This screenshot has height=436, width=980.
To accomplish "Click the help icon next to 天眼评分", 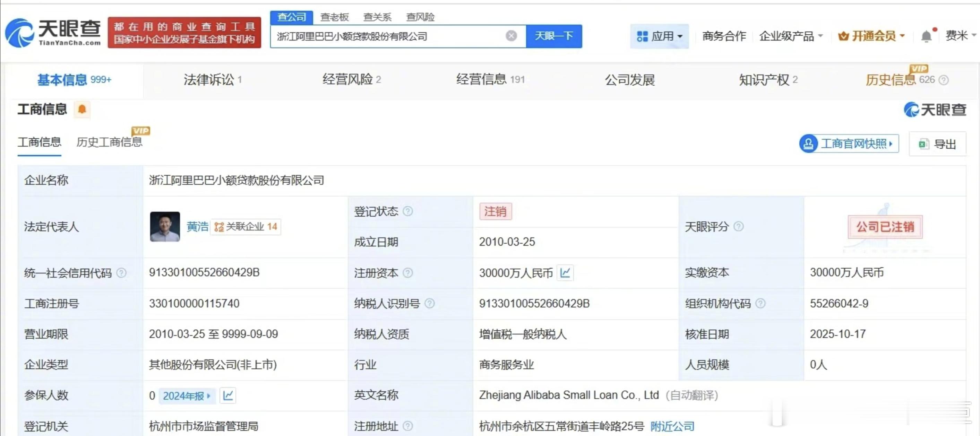I will 738,227.
